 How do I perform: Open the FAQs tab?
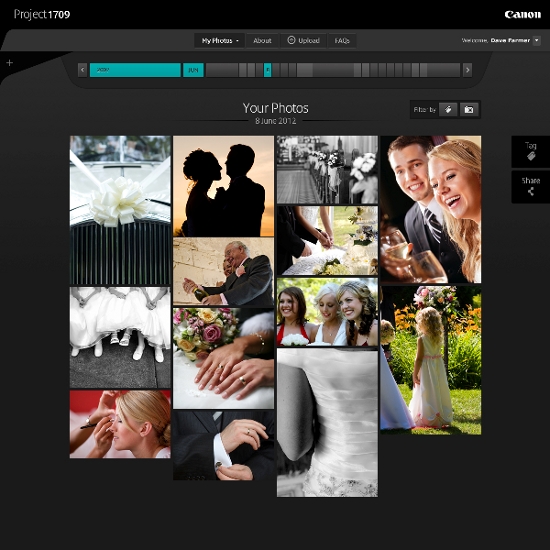click(x=342, y=41)
